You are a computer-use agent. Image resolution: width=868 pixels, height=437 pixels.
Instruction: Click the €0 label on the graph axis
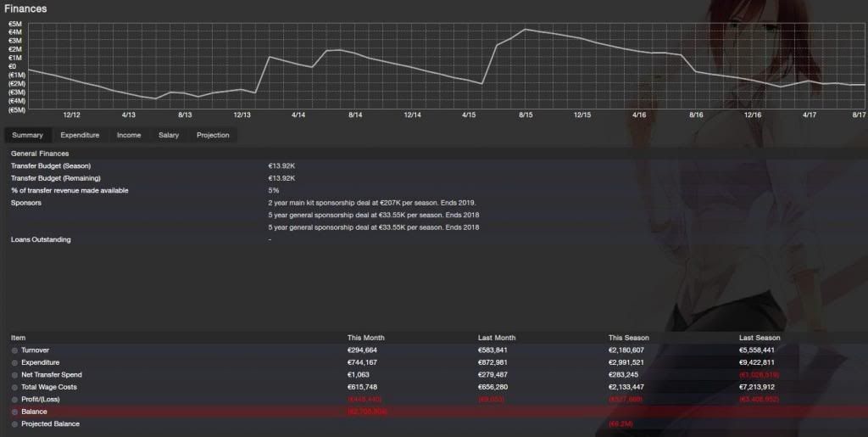(x=12, y=66)
